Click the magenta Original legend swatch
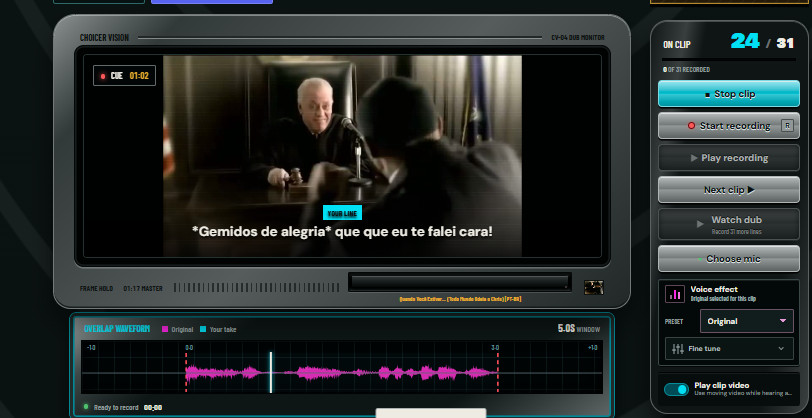812x418 pixels. point(165,329)
